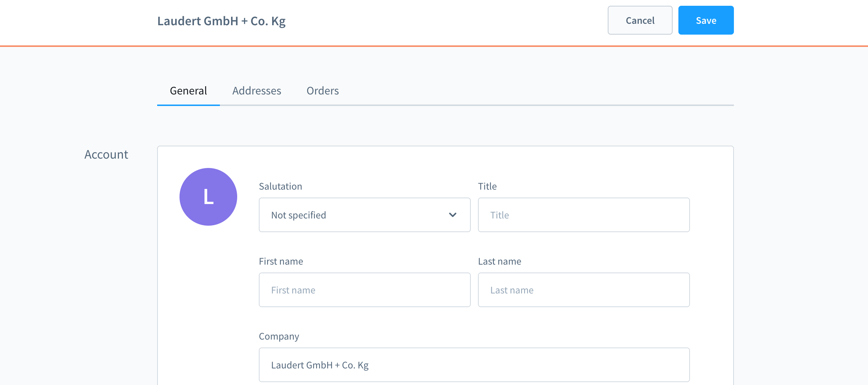
Task: Save the customer with Save button
Action: coord(705,21)
